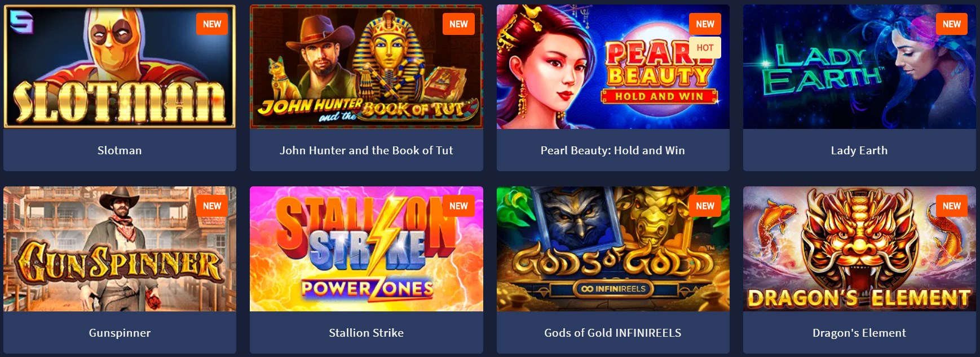The height and width of the screenshot is (357, 980).
Task: Click the NEW badge on Gunspinner
Action: [212, 206]
